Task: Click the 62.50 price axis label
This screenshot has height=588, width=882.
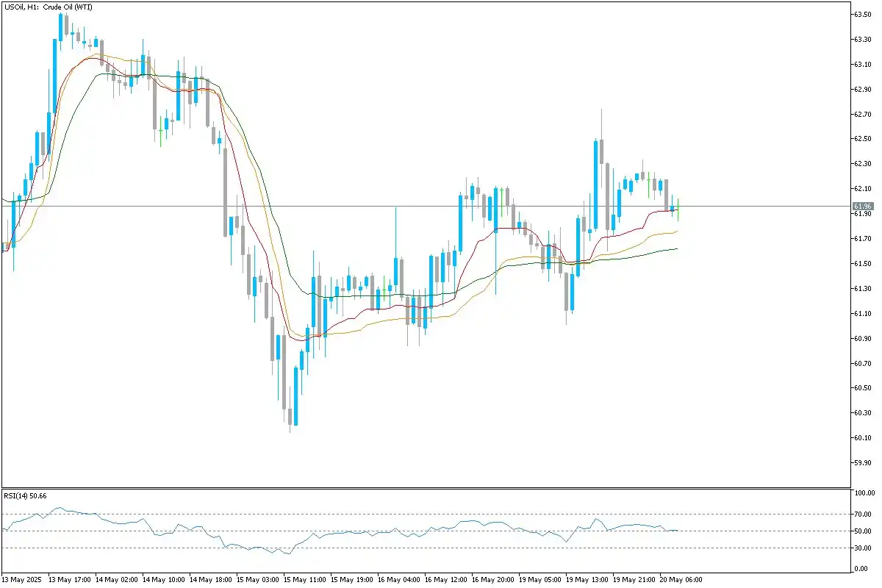Action: point(862,139)
